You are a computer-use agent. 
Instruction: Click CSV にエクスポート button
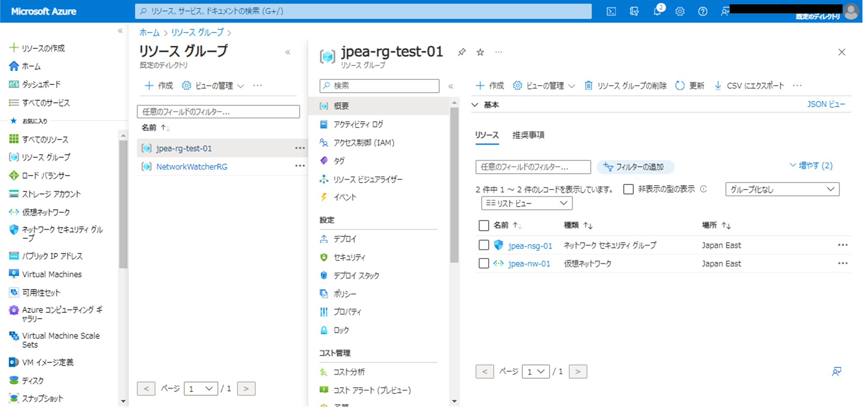(x=749, y=86)
